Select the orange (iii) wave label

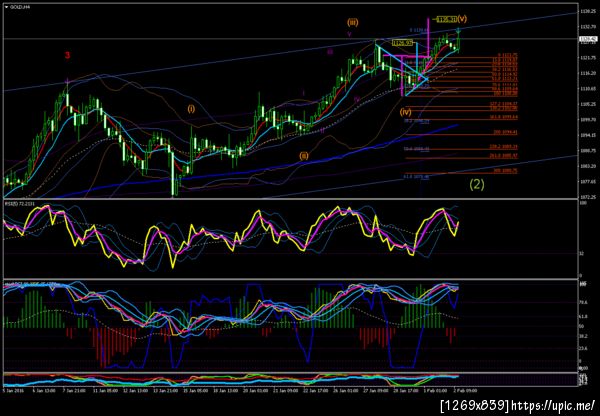pyautogui.click(x=352, y=23)
